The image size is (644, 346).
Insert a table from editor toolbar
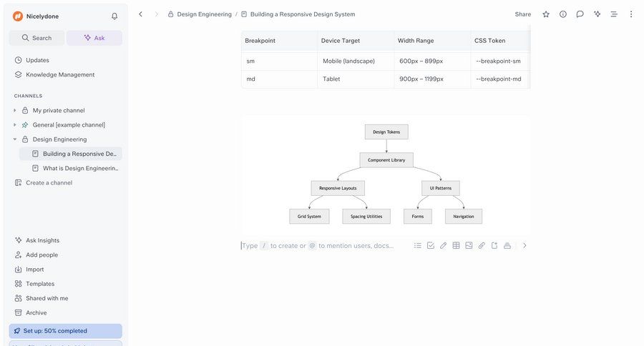tap(456, 245)
